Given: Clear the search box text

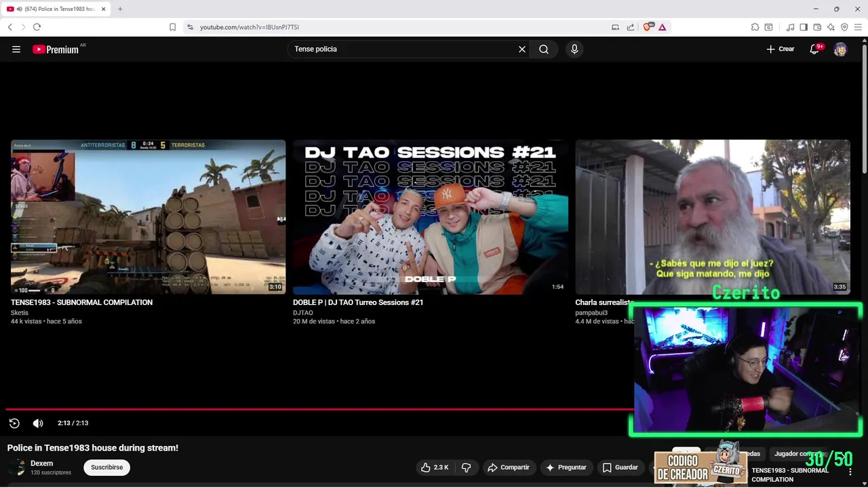Looking at the screenshot, I should (x=522, y=49).
